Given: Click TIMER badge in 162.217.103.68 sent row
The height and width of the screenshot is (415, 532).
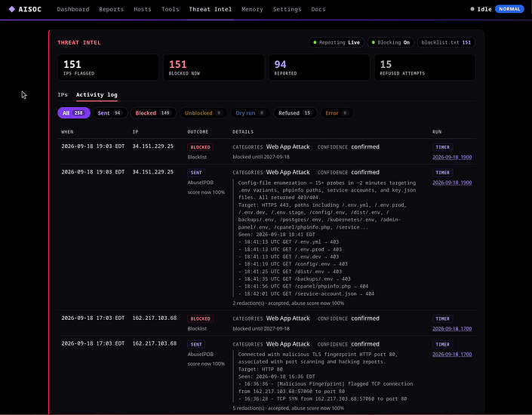Looking at the screenshot, I should (442, 344).
